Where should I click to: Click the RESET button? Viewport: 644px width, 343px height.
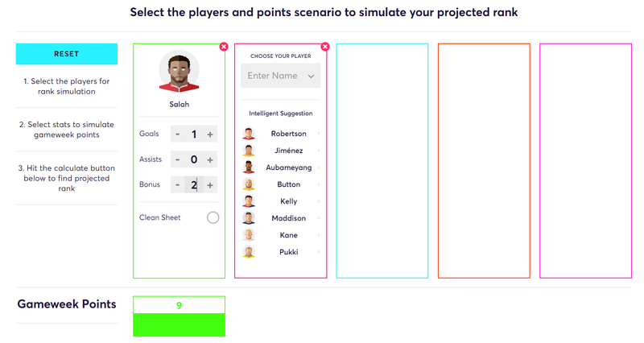pos(67,54)
